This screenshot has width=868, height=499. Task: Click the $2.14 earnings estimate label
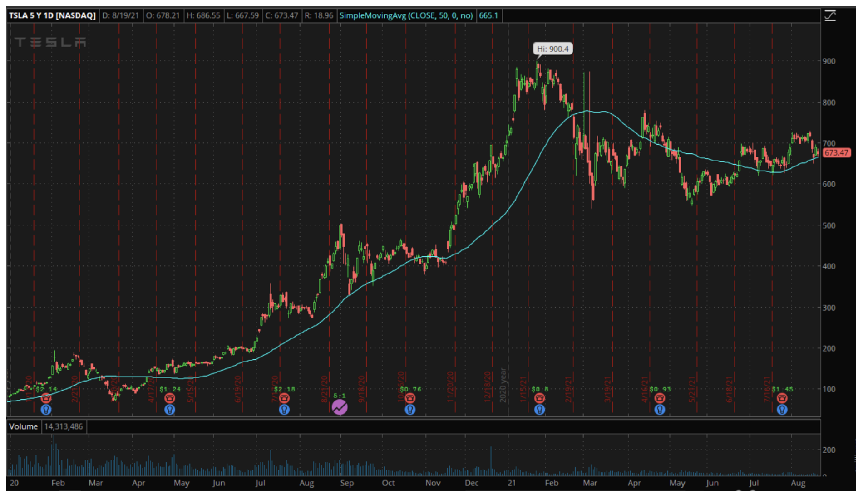tap(46, 389)
